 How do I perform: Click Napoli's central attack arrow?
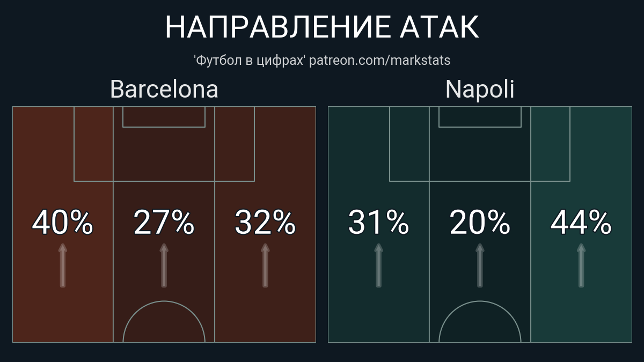(480, 265)
